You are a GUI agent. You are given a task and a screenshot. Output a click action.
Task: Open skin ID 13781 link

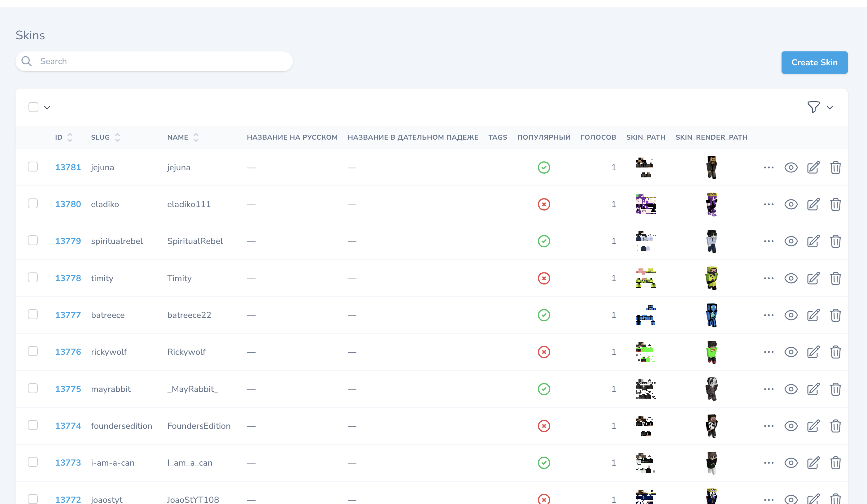coord(68,167)
